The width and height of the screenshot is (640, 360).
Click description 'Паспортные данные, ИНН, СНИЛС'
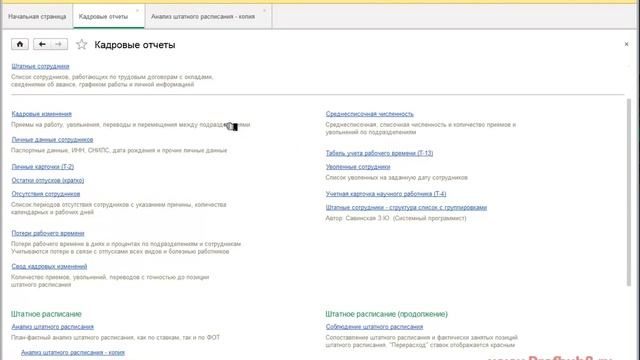(60, 151)
